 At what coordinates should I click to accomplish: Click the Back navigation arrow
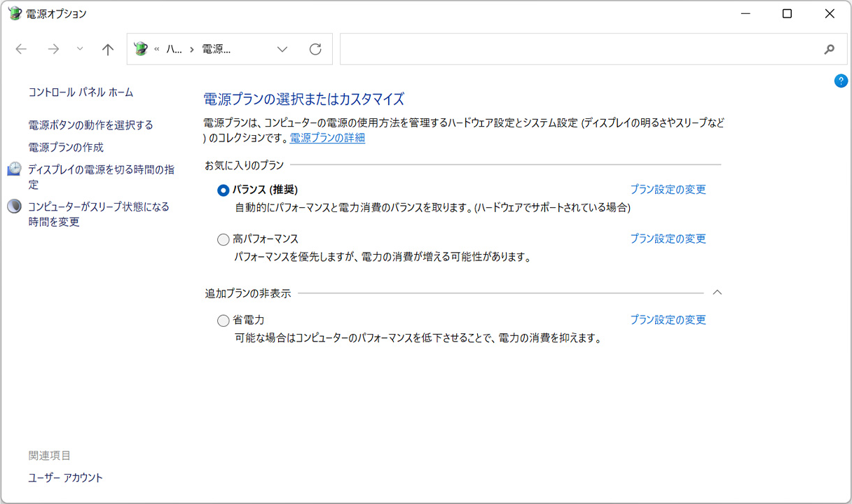pos(21,49)
